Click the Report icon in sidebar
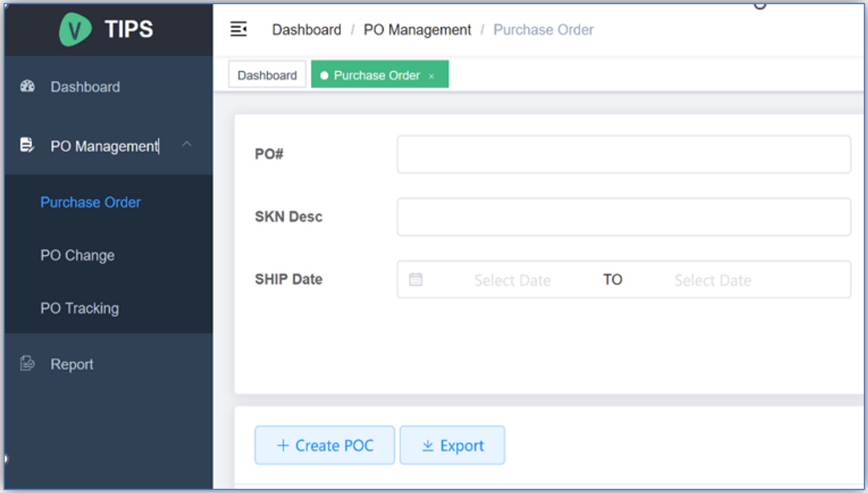868x493 pixels. [27, 363]
